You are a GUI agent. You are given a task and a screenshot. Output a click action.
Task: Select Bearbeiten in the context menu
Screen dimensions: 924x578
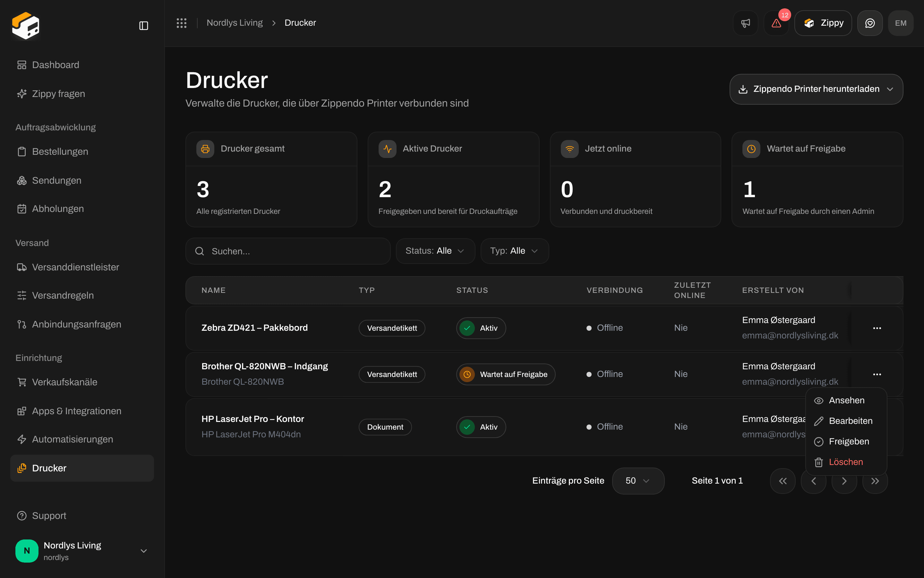[x=846, y=421]
